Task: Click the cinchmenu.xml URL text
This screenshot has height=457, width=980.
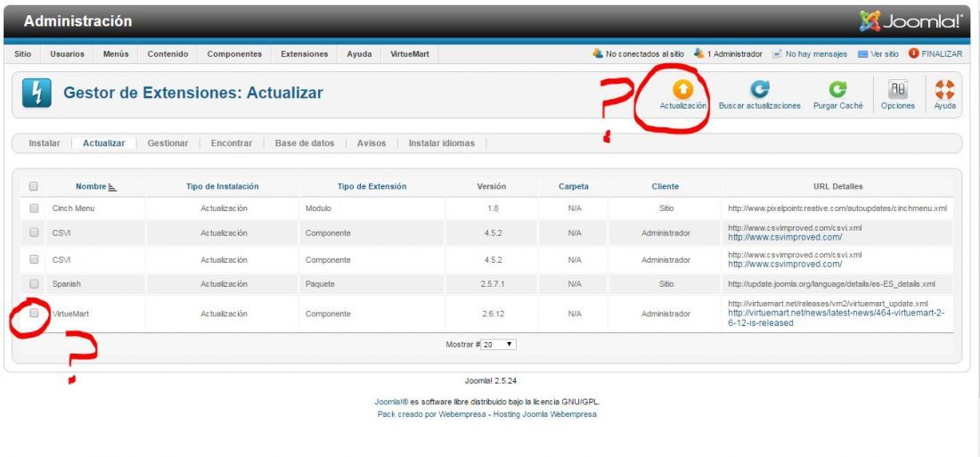Action: pyautogui.click(x=837, y=208)
